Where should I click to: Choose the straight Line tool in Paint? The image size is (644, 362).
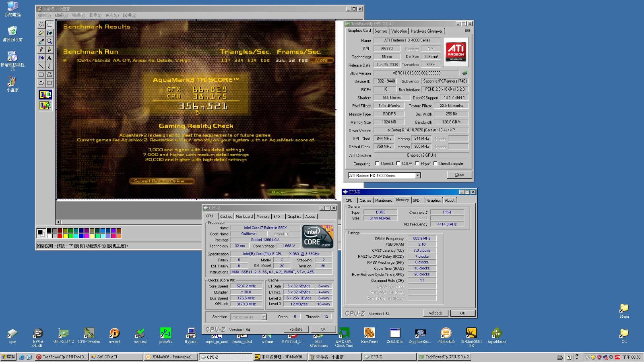click(x=41, y=66)
